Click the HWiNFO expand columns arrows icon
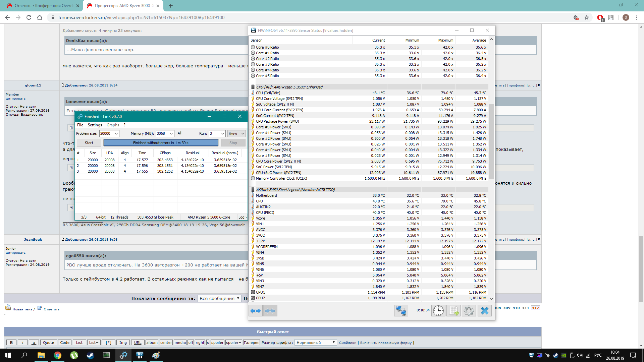644x362 pixels. (256, 311)
